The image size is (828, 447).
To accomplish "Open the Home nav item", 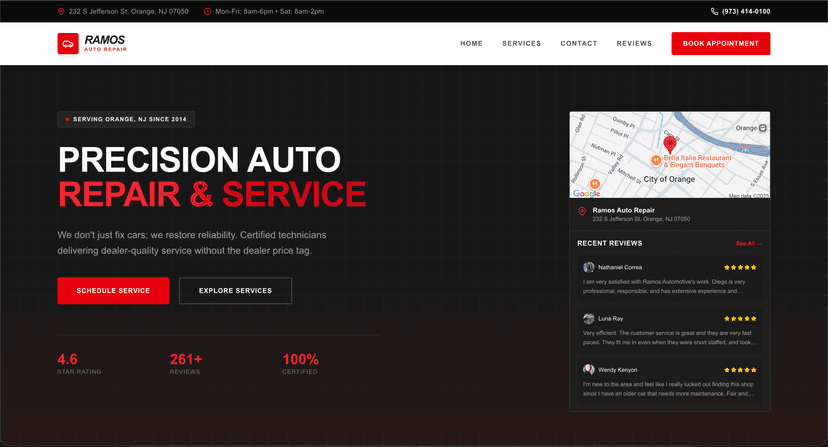I will click(471, 43).
